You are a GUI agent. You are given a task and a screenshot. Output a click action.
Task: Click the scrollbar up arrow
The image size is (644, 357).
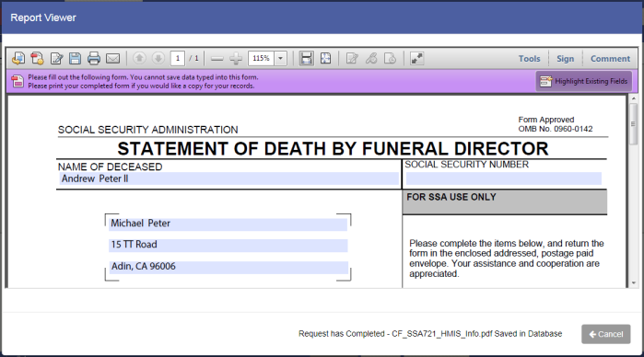[634, 98]
